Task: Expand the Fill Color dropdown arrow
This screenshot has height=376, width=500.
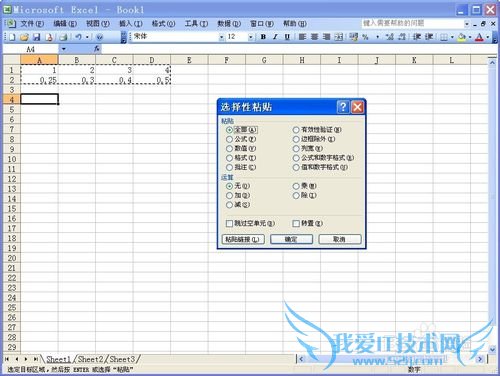Action: pyautogui.click(x=470, y=37)
